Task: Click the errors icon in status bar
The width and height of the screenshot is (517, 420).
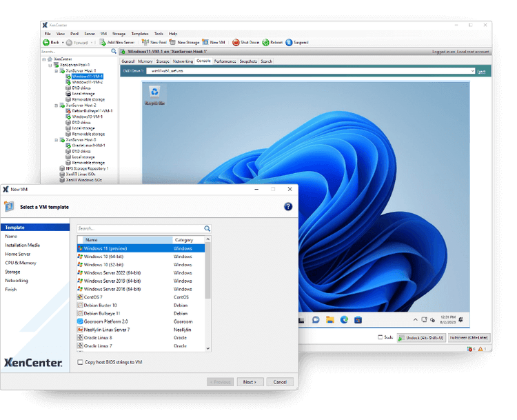Action: [x=469, y=349]
